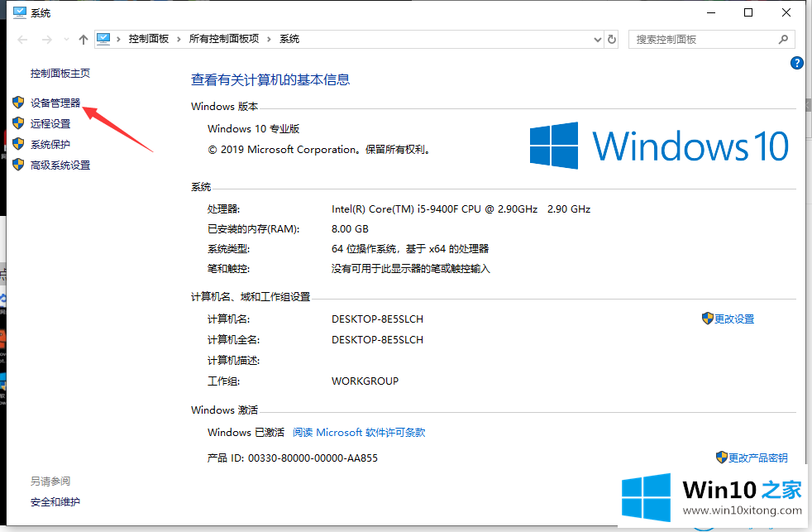Close the 系统 window
Viewport: 812px width, 532px height.
coord(786,12)
